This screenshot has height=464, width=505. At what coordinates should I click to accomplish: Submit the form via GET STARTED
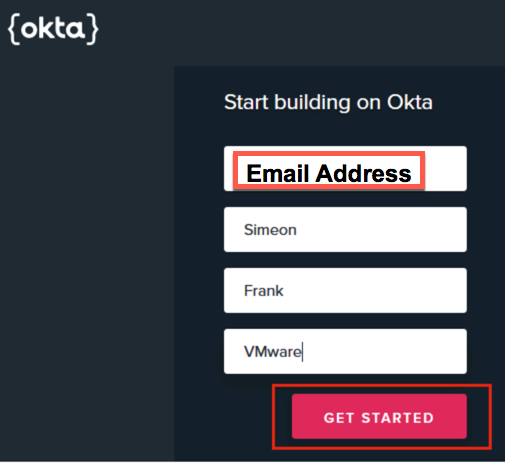379,416
